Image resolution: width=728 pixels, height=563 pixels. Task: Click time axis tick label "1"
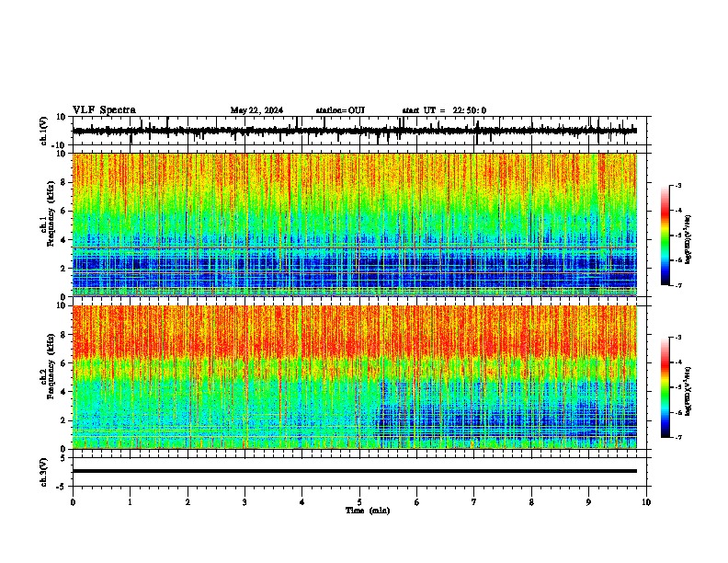coord(130,502)
